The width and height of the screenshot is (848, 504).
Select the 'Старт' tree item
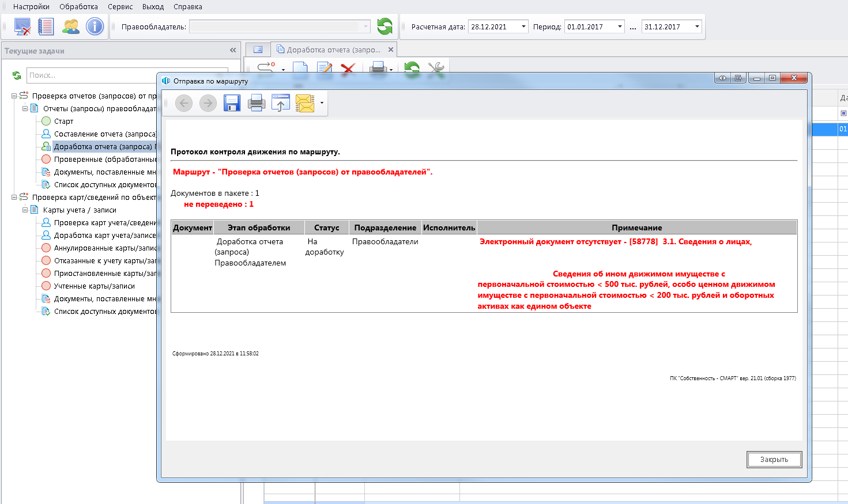[63, 122]
